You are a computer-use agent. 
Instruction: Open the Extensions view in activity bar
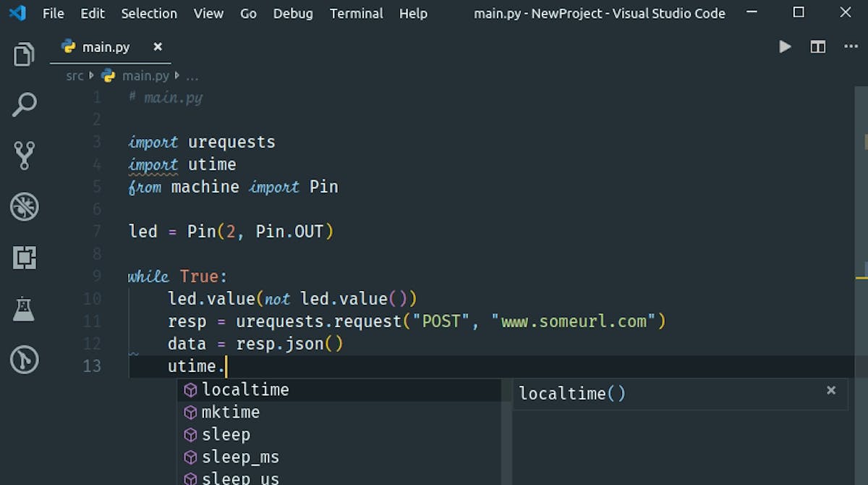point(24,258)
